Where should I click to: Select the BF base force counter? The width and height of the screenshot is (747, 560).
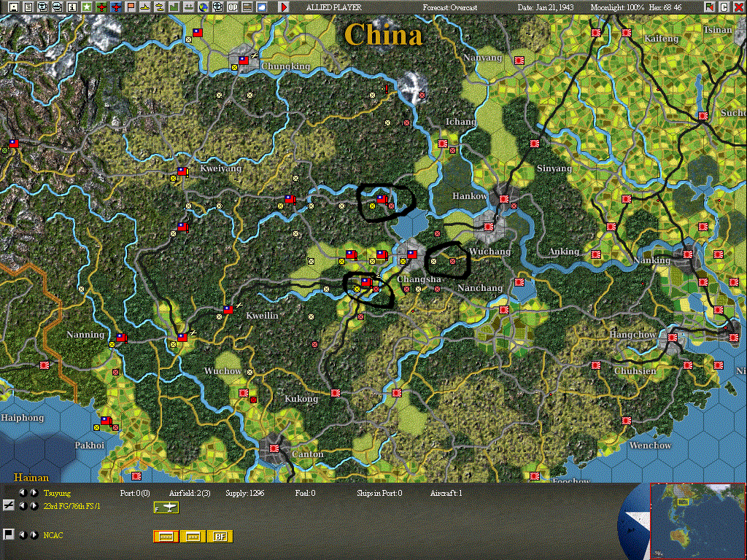tap(220, 536)
